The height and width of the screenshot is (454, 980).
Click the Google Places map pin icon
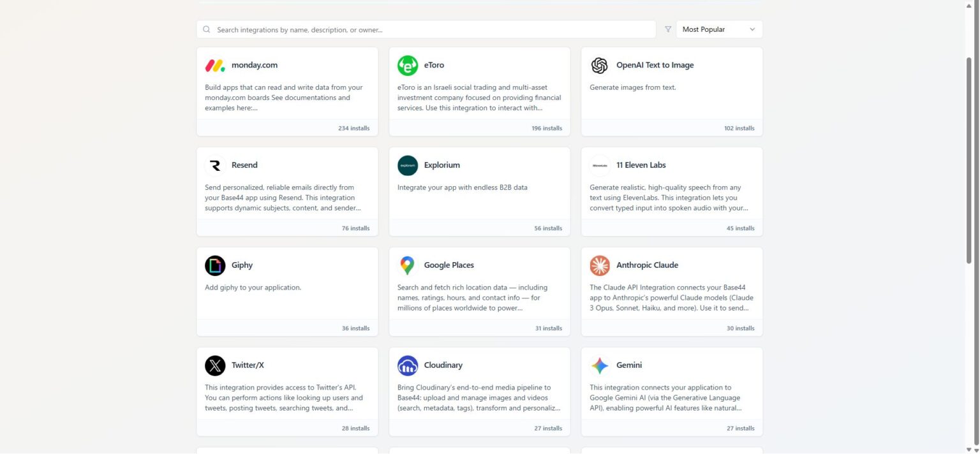coord(408,265)
